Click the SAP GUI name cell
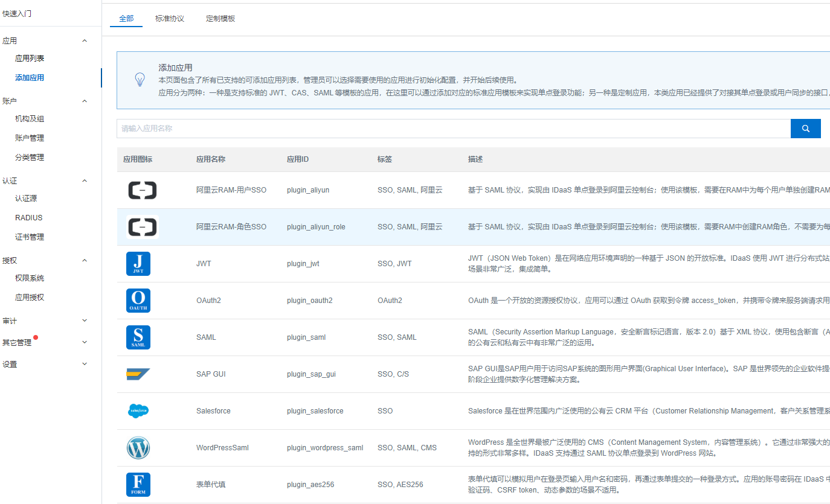 pyautogui.click(x=211, y=374)
